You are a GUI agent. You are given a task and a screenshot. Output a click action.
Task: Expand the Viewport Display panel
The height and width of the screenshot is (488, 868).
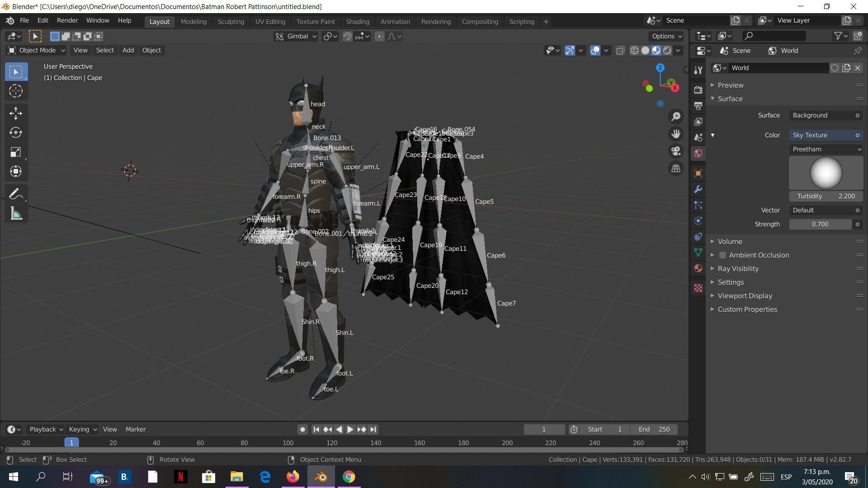[745, 296]
